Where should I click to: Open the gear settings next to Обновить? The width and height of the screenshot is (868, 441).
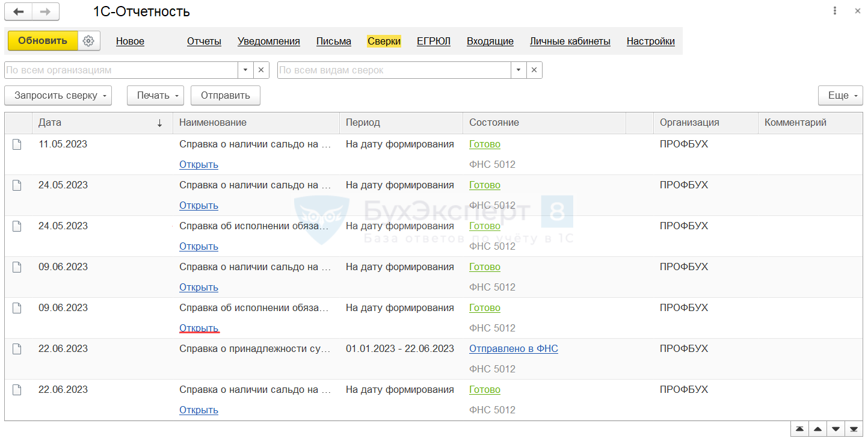click(89, 41)
